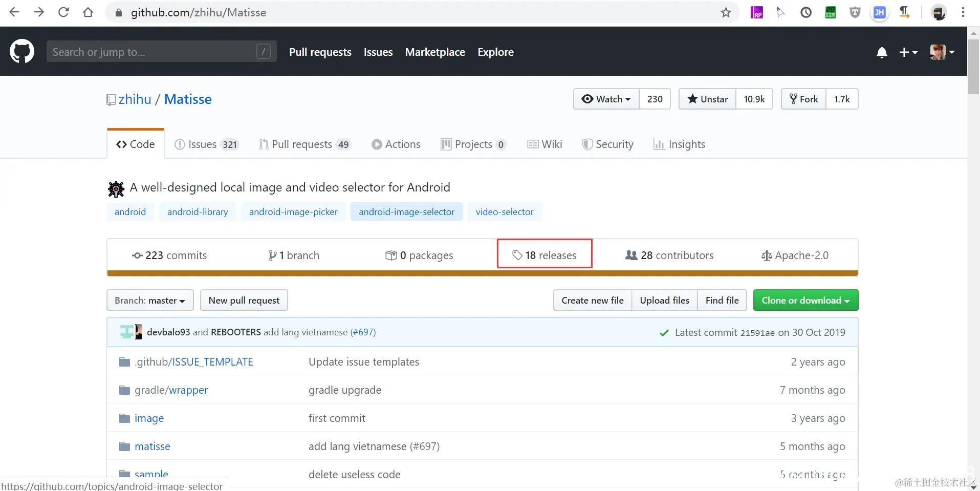Click the GitHub Octocat logo

tap(22, 52)
